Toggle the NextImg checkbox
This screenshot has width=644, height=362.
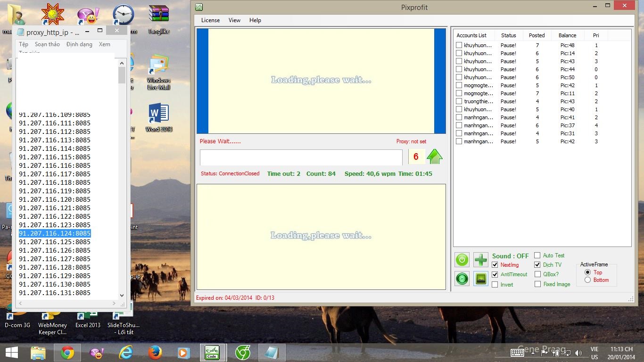(x=495, y=265)
